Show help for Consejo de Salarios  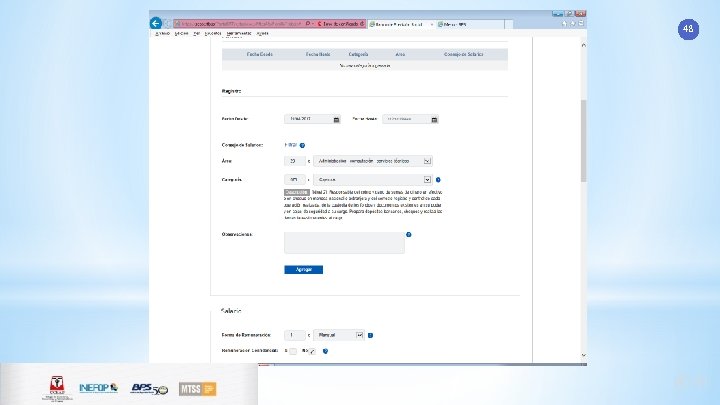302,145
